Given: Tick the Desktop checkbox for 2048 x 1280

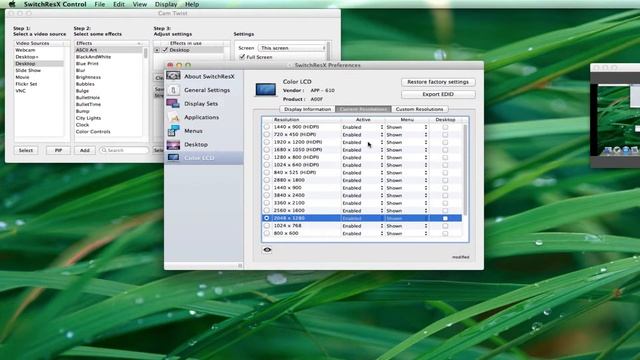Looking at the screenshot, I should [x=445, y=218].
